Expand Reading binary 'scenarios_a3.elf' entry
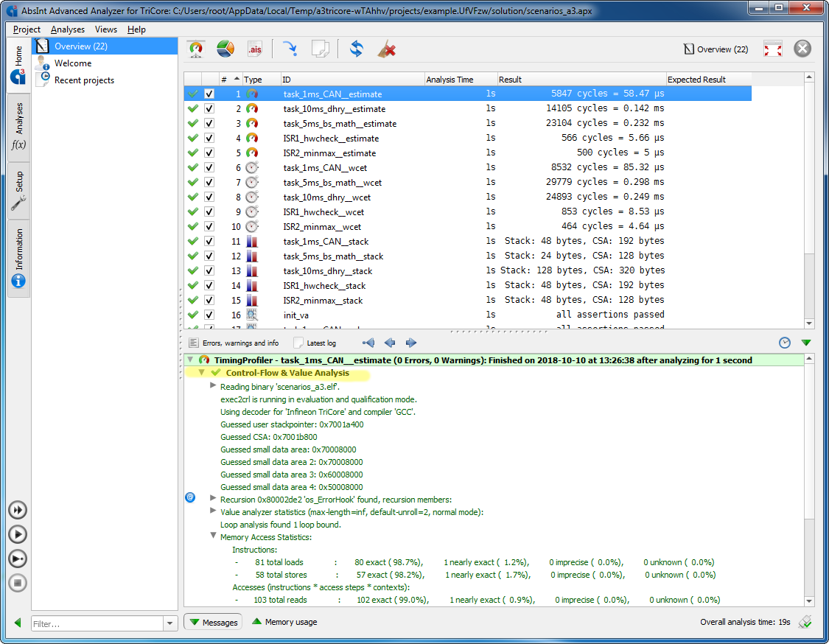 coord(213,385)
